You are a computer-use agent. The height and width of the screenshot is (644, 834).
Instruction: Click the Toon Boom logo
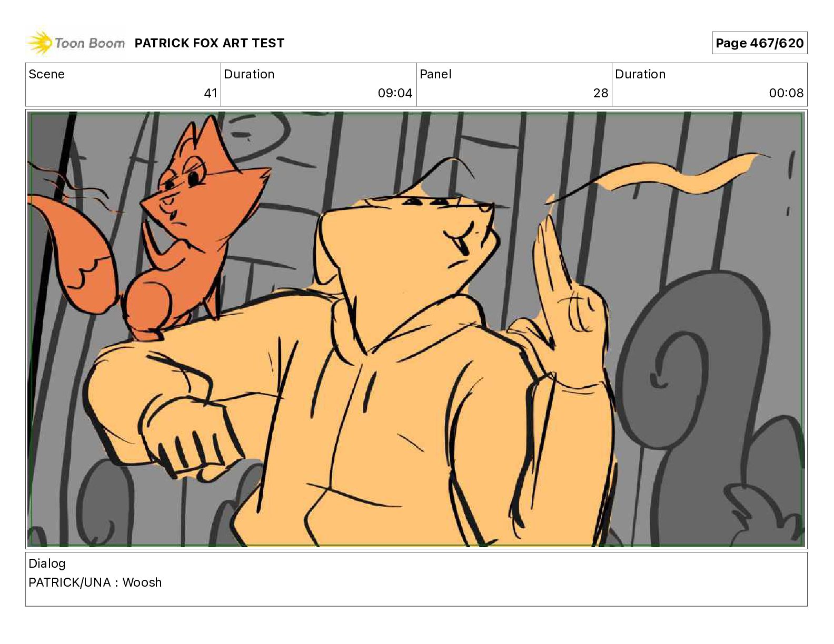76,43
